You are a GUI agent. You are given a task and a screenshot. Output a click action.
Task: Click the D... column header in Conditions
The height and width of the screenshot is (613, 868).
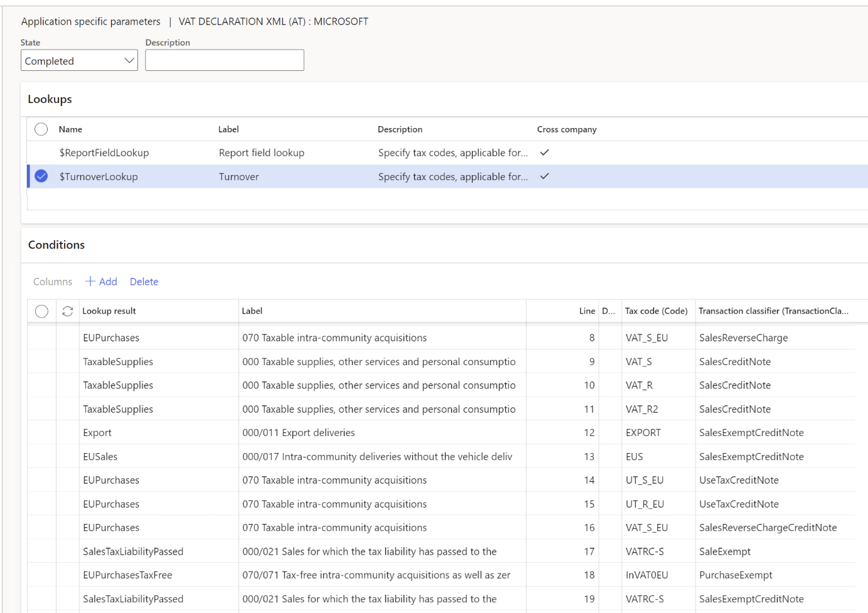point(608,311)
